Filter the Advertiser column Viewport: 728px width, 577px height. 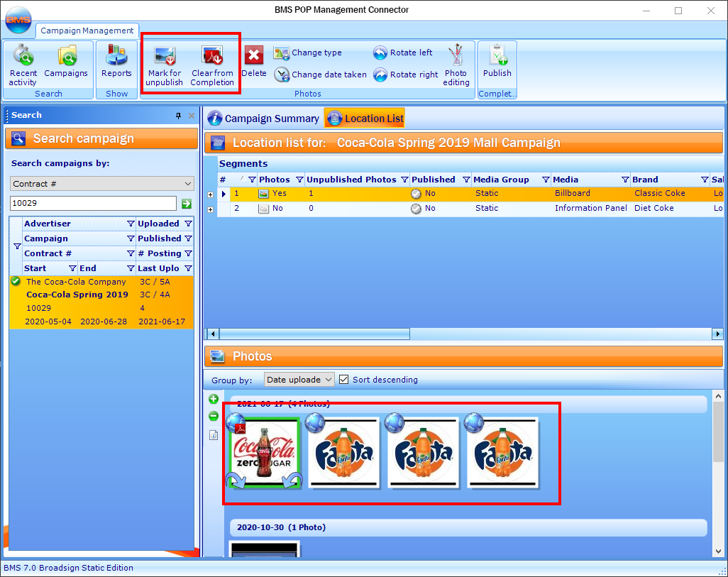click(131, 224)
